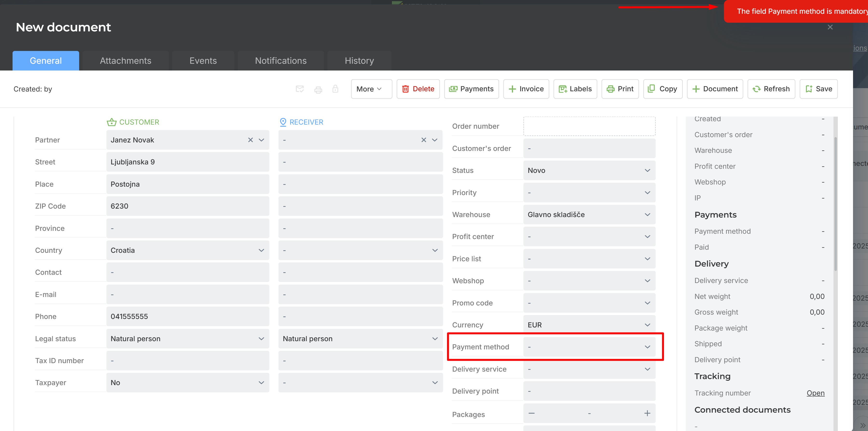Image resolution: width=868 pixels, height=431 pixels.
Task: Close the New document dialog
Action: (x=830, y=27)
